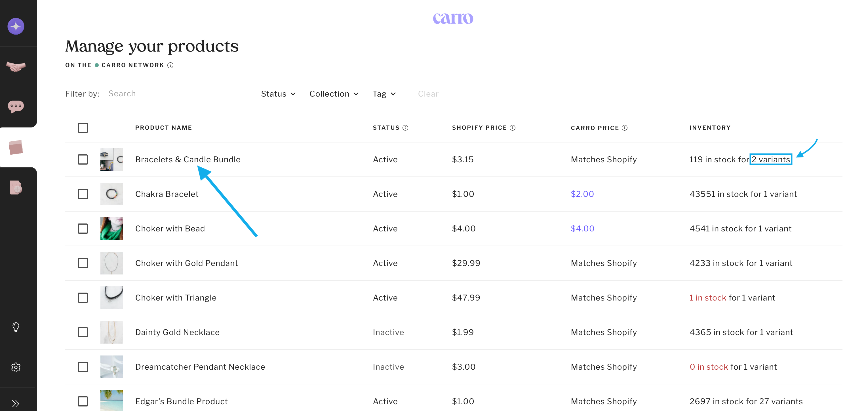Select the pink box products icon
Viewport: 868px width, 411px height.
click(16, 148)
